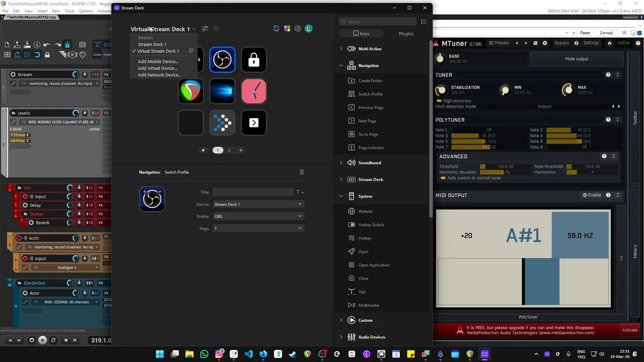This screenshot has width=644, height=362.
Task: Open Stream Deck preferences gear
Action: 298,29
